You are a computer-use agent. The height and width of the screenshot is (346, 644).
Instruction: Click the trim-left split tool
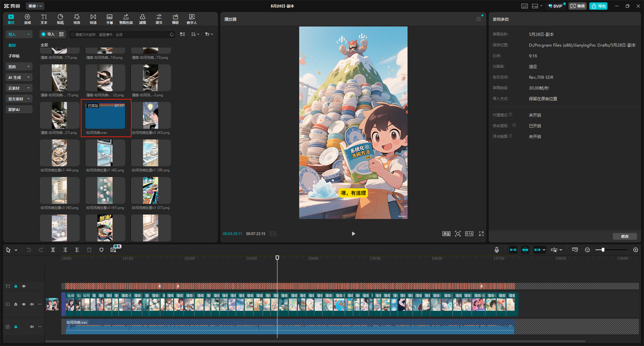(65, 250)
